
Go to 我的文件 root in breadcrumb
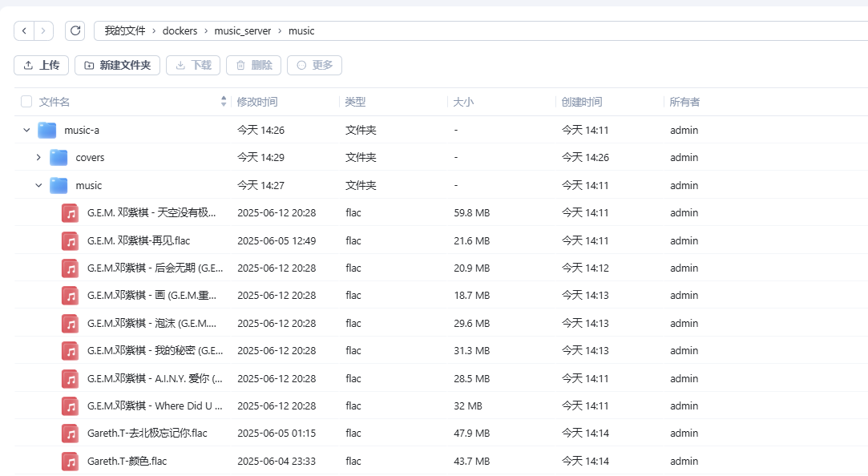(x=125, y=31)
